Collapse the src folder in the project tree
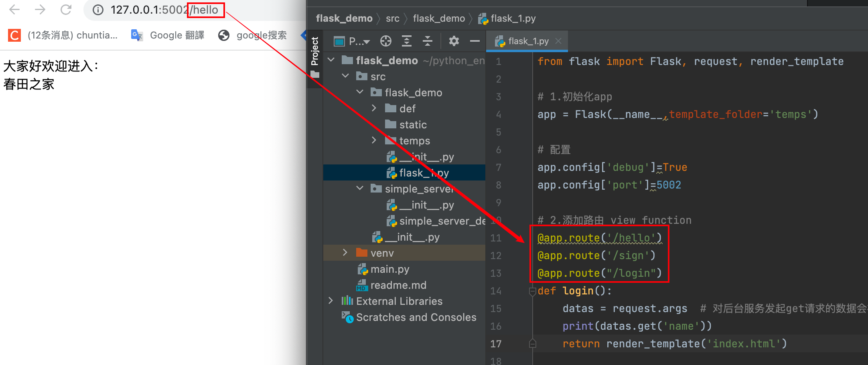Viewport: 868px width, 365px height. [x=345, y=76]
